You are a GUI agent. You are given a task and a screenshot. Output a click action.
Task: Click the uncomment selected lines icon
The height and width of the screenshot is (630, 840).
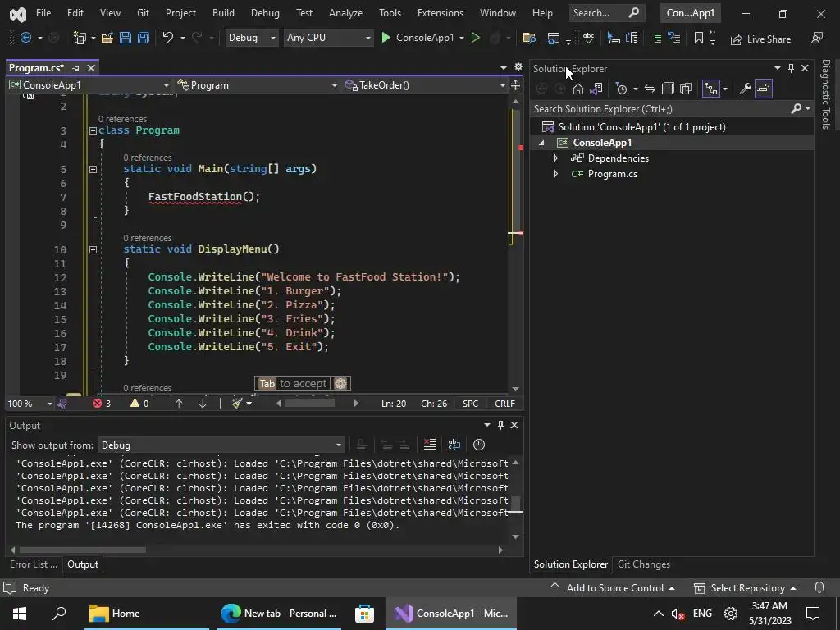tap(674, 38)
